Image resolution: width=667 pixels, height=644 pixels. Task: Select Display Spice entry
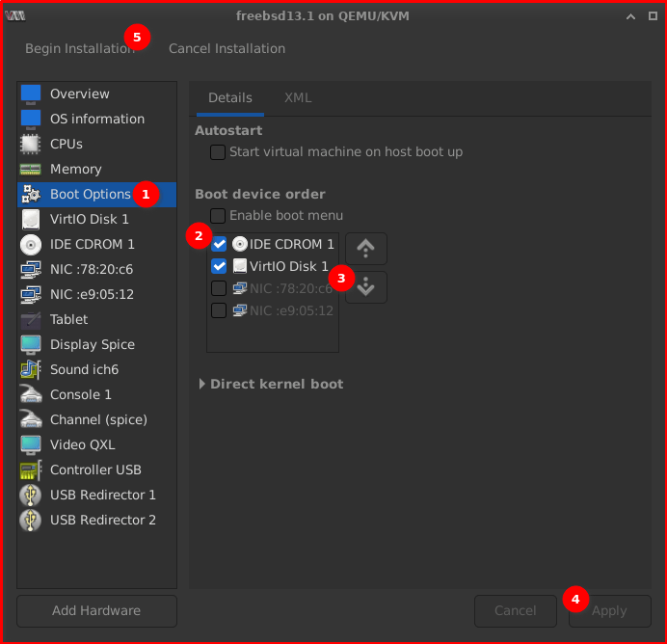[x=97, y=345]
